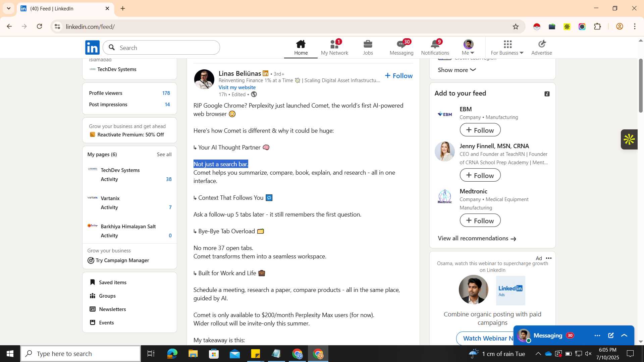
Task: Go back to previous page in browser
Action: click(x=9, y=26)
